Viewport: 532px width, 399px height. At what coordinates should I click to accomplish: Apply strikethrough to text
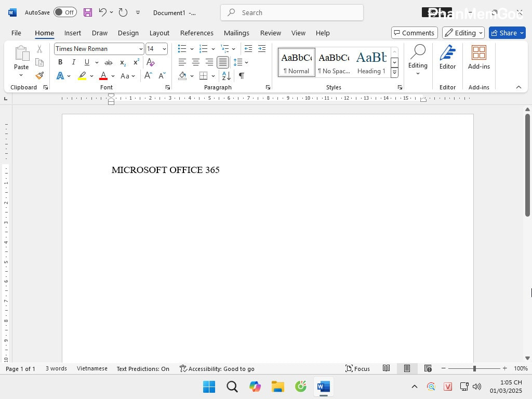point(109,62)
